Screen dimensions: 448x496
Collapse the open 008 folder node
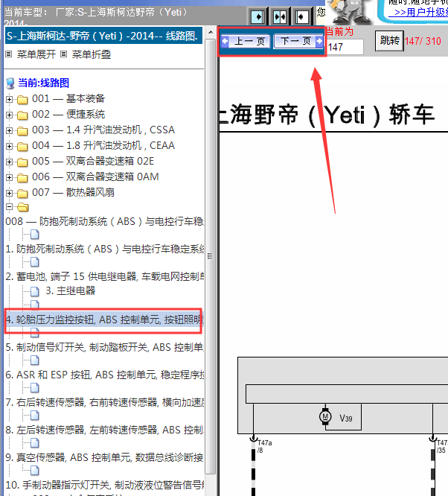(9, 207)
